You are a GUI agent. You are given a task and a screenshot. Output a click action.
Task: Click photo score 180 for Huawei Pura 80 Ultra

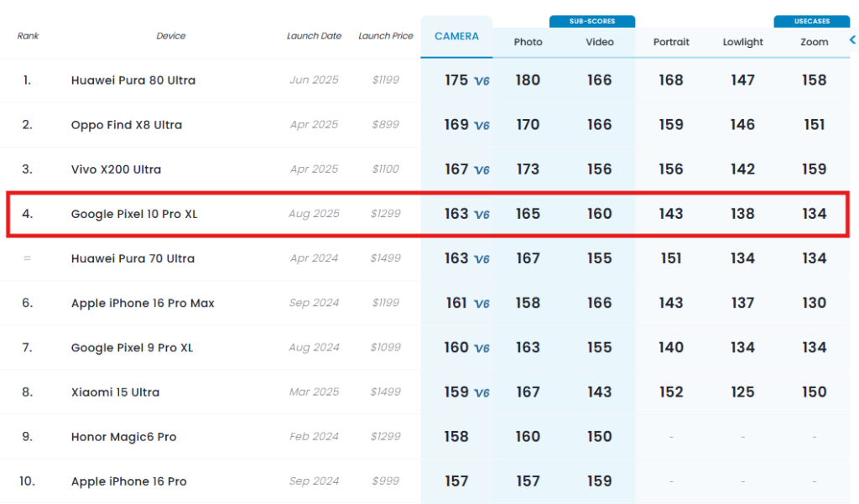coord(528,80)
